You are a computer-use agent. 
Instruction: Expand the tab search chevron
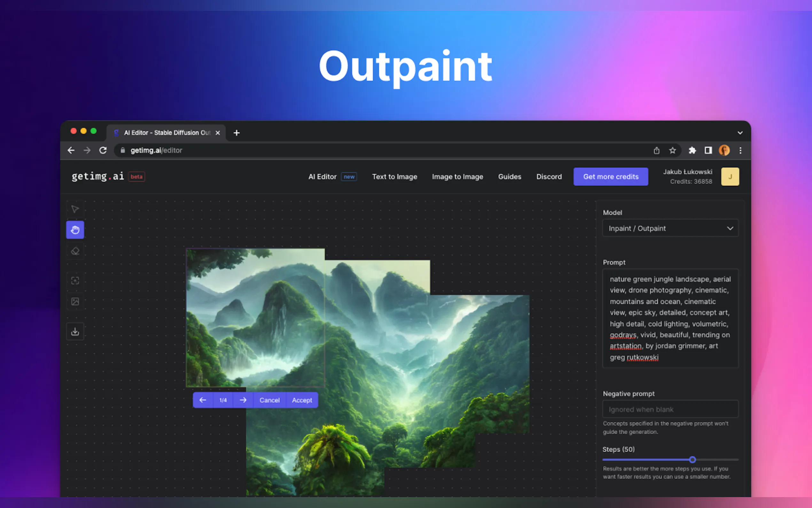[740, 133]
